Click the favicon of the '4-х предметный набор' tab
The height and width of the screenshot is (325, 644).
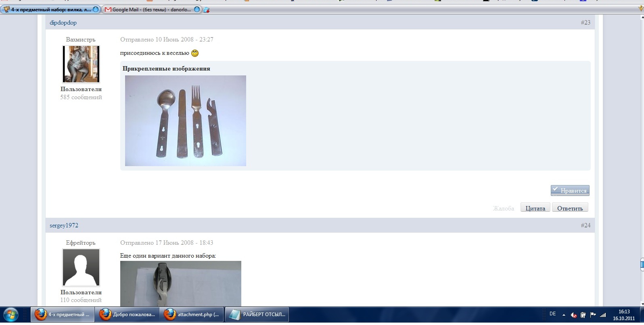tap(6, 9)
